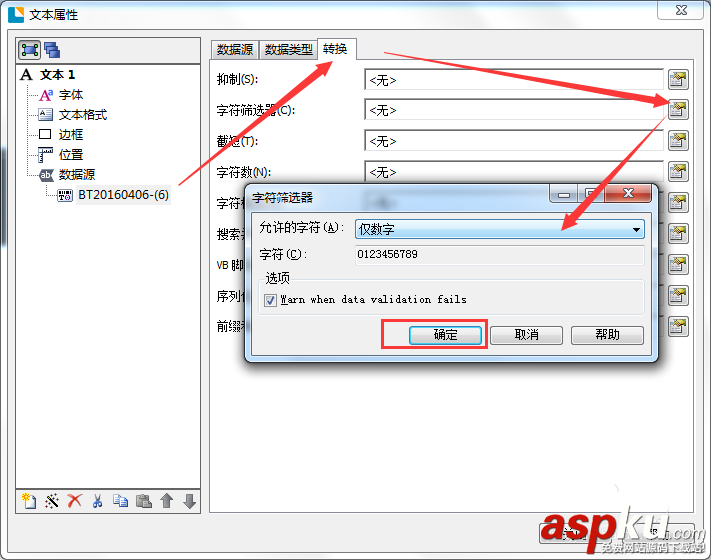
Task: Switch to the 转换 tab
Action: [x=336, y=49]
